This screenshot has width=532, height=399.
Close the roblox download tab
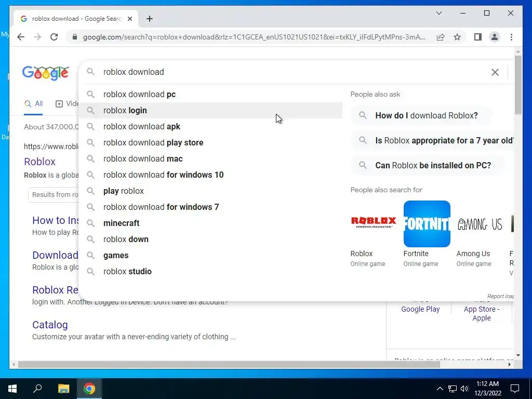[x=129, y=19]
